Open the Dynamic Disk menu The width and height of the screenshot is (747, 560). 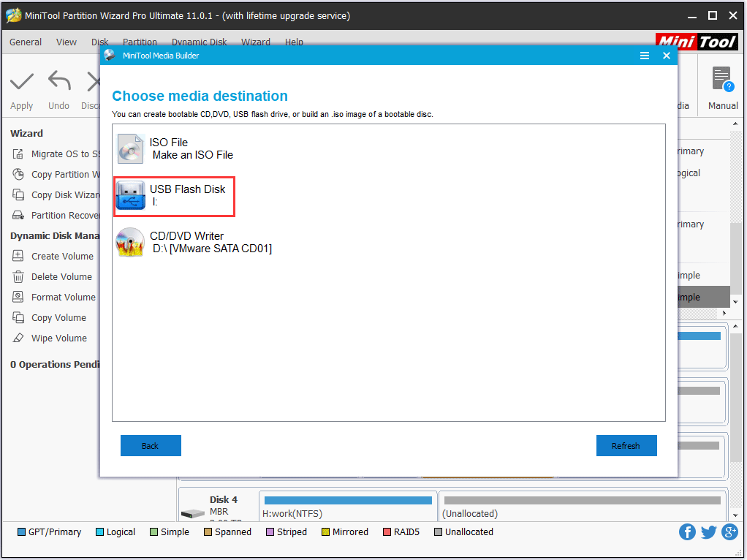tap(199, 42)
